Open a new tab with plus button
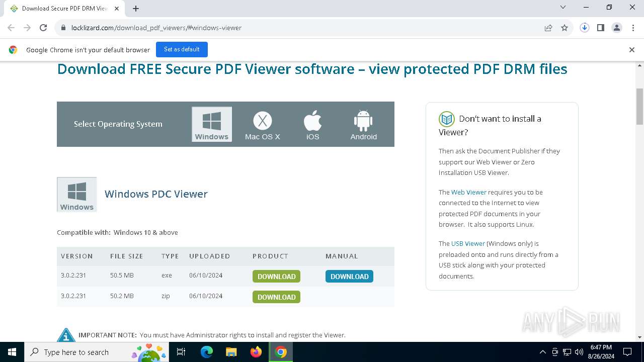The height and width of the screenshot is (362, 644). 136,9
